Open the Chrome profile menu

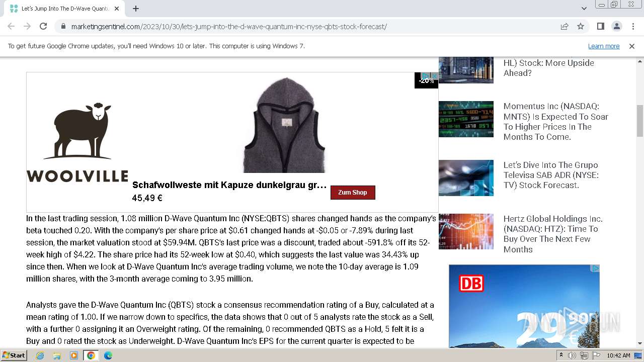coord(616,26)
